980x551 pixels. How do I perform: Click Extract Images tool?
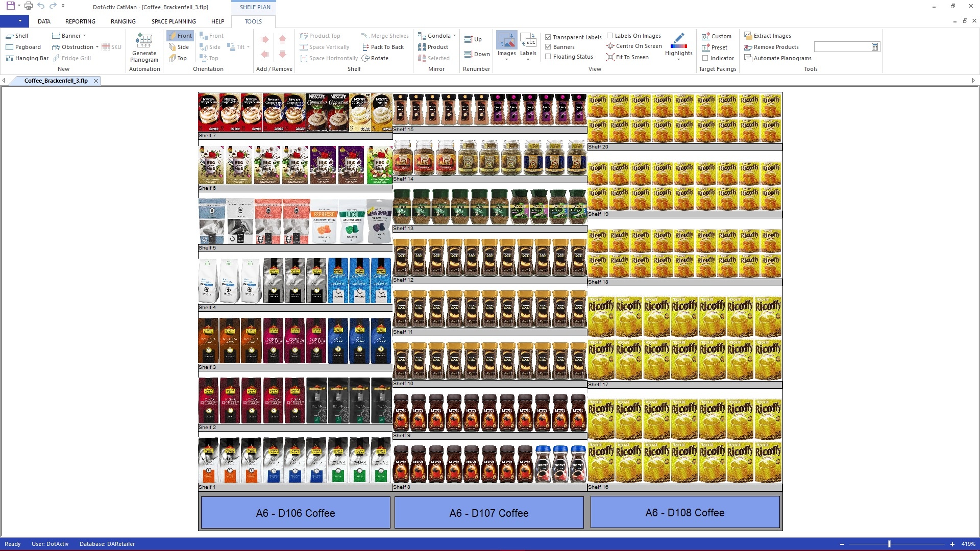point(768,36)
